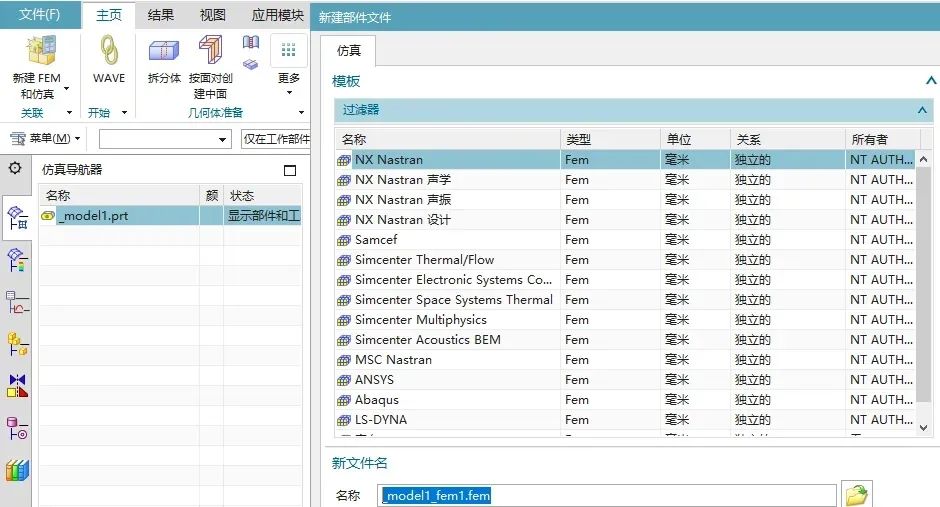Switch to the 主页 ribbon tab
940x507 pixels.
tap(109, 15)
